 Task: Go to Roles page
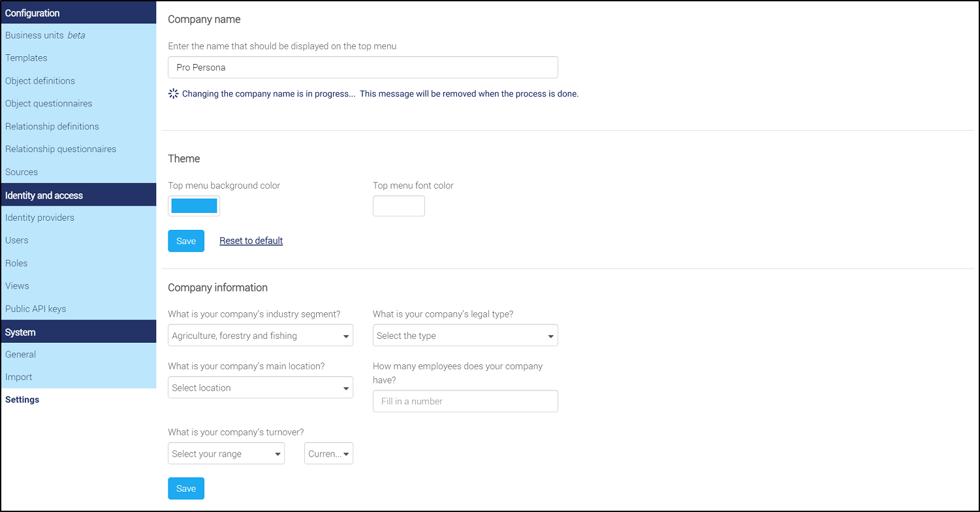16,263
